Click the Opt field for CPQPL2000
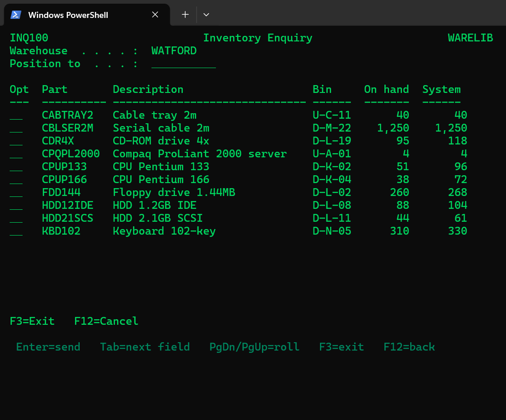 click(16, 154)
